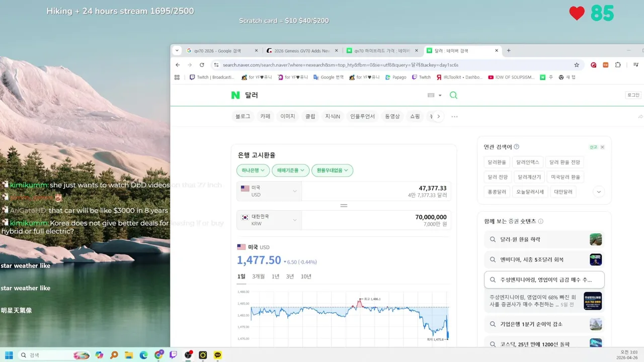
Task: Click the Windows taskbar search box
Action: [x=54, y=355]
